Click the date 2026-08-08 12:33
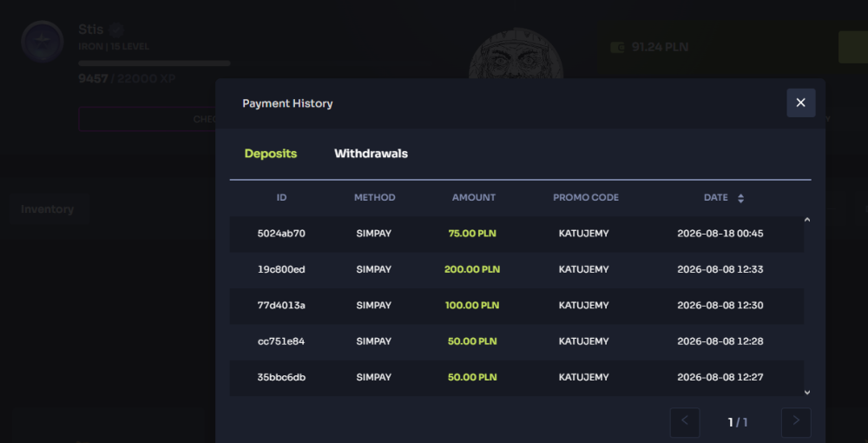Screen dimensions: 868x443 [720, 269]
